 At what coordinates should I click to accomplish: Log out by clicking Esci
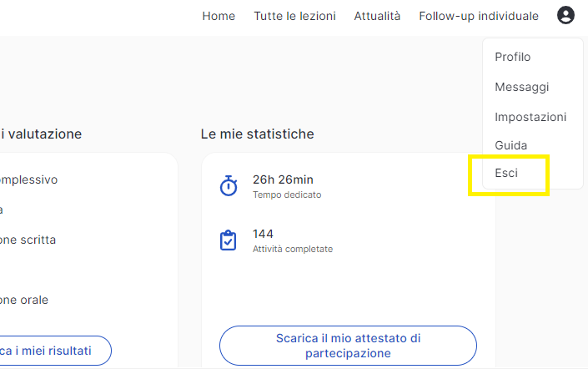click(x=506, y=174)
